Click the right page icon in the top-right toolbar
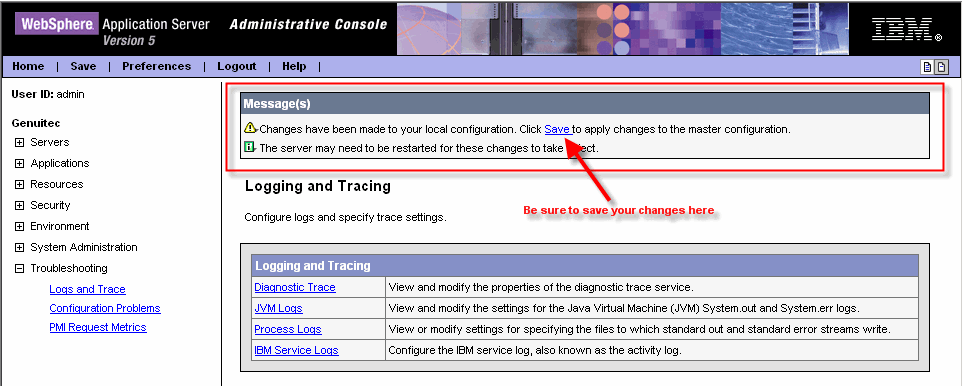963x386 pixels. pyautogui.click(x=941, y=67)
